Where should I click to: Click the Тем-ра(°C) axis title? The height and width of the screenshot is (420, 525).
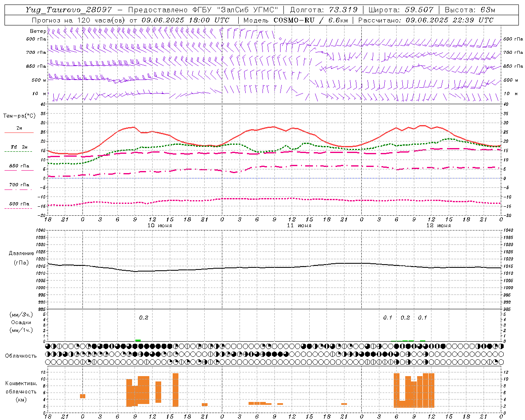[x=19, y=116]
